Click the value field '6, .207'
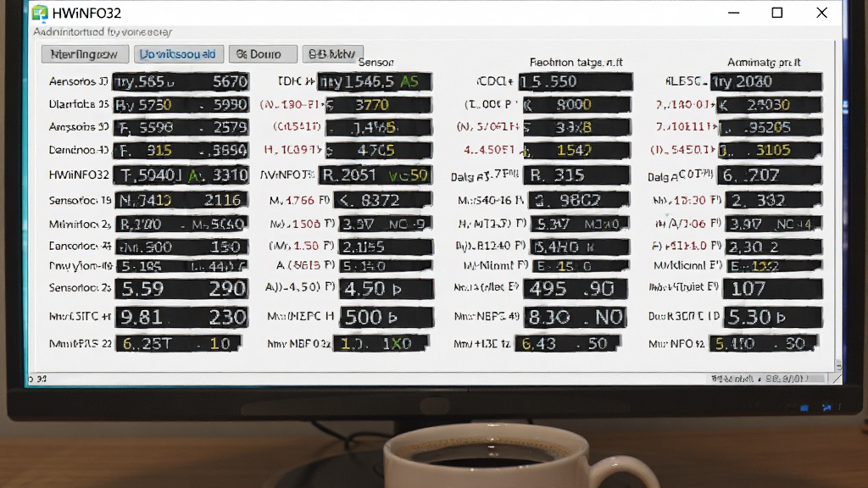The height and width of the screenshot is (488, 868). pos(770,175)
